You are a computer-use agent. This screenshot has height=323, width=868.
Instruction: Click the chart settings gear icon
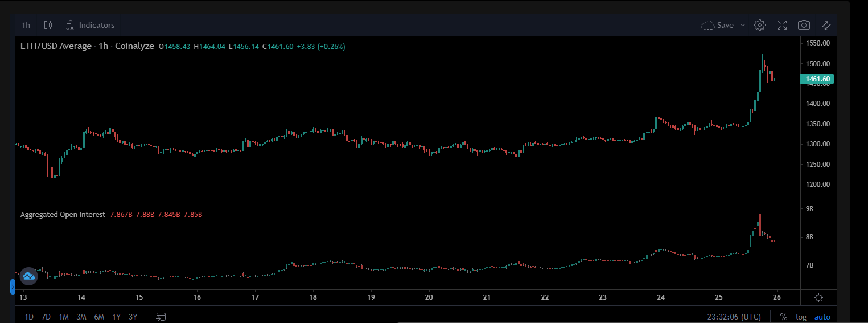pyautogui.click(x=759, y=25)
